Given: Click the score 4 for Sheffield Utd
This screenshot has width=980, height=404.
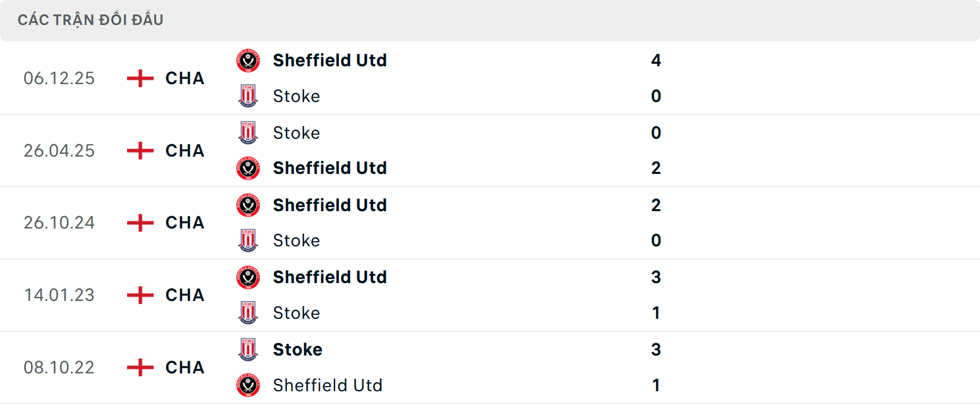Looking at the screenshot, I should (x=656, y=60).
